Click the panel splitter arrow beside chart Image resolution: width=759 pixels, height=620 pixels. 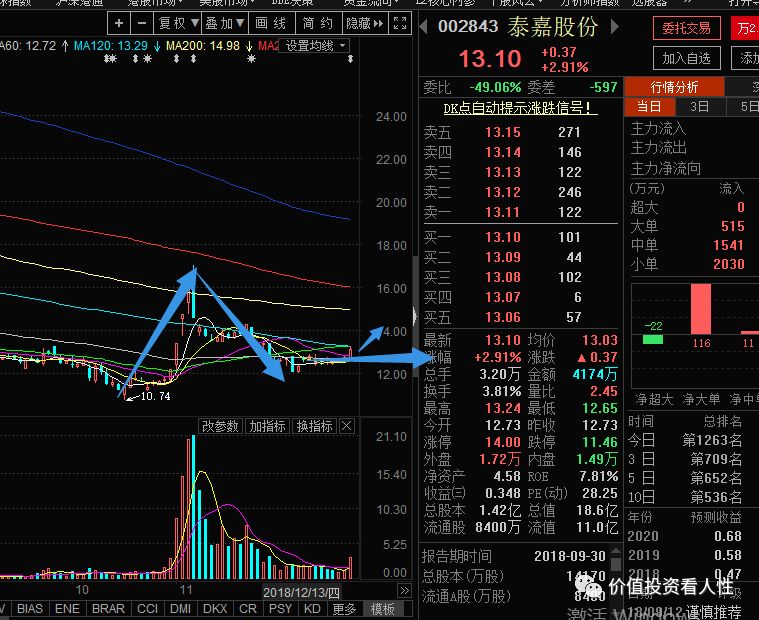coord(415,316)
